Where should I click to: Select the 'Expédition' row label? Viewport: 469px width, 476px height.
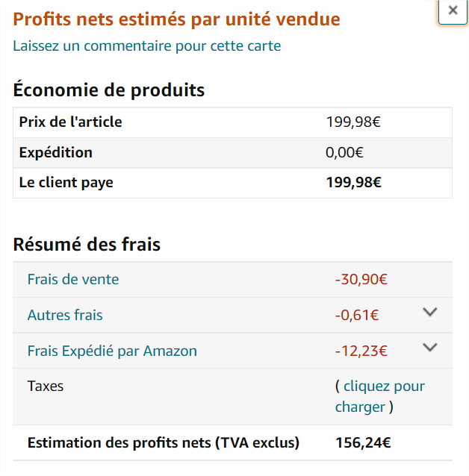click(56, 153)
